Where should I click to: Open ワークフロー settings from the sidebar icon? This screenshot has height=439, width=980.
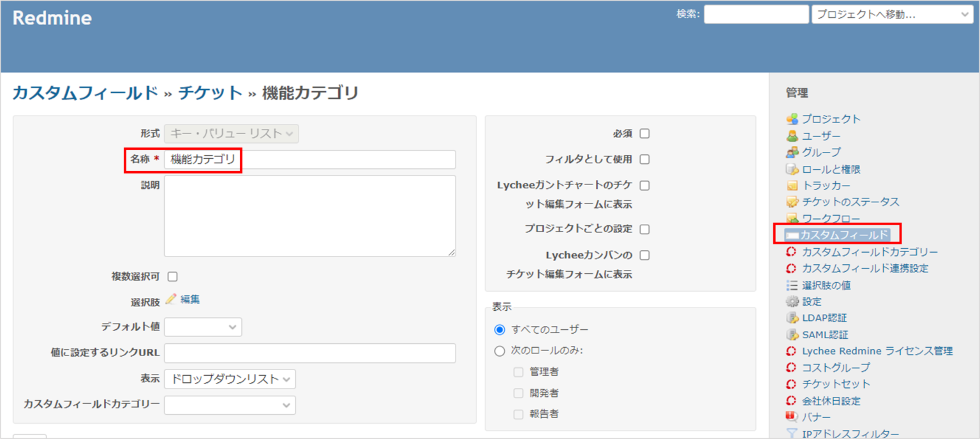791,218
